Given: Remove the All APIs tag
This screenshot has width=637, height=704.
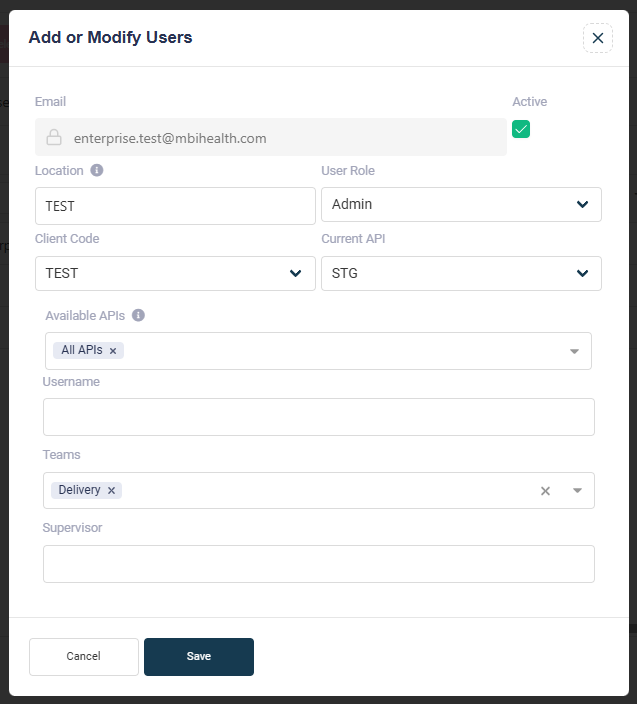Looking at the screenshot, I should pyautogui.click(x=113, y=351).
